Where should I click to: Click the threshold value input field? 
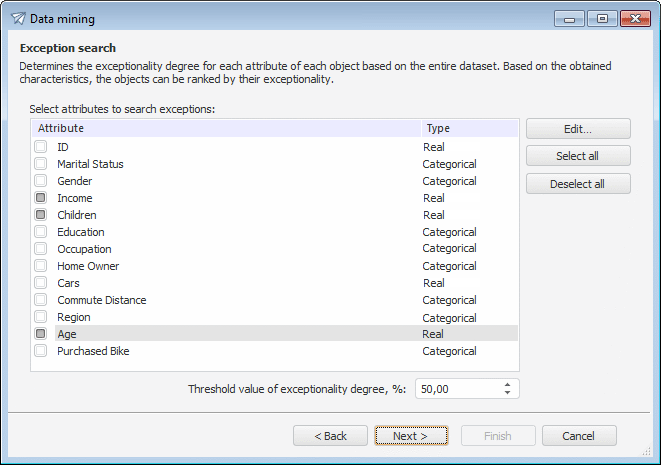[x=455, y=389]
